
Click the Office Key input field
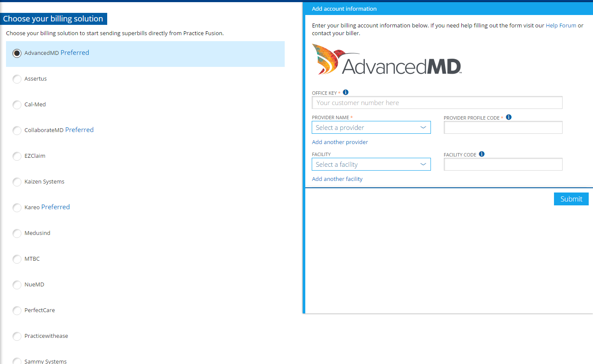pos(437,102)
